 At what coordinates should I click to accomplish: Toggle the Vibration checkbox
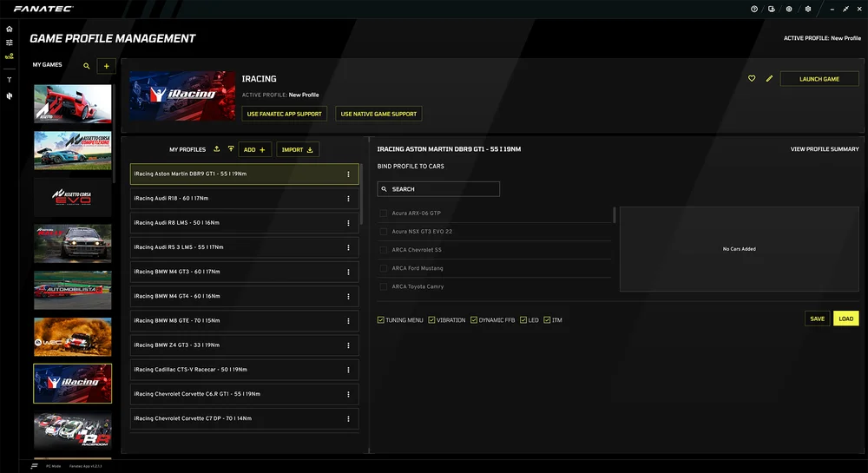[431, 319]
